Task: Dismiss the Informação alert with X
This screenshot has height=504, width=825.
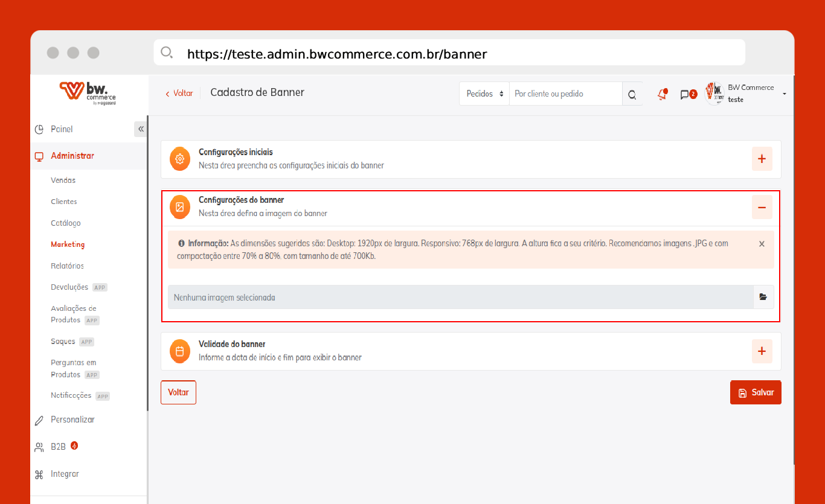Action: click(762, 244)
